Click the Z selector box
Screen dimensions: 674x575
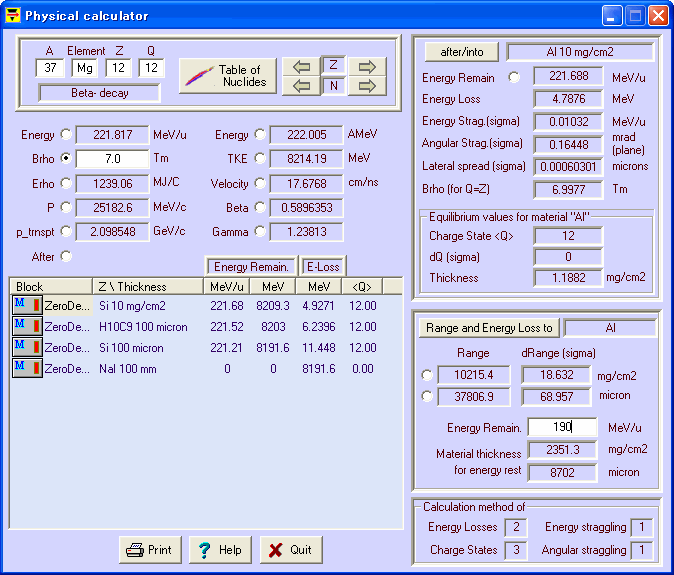tap(334, 65)
